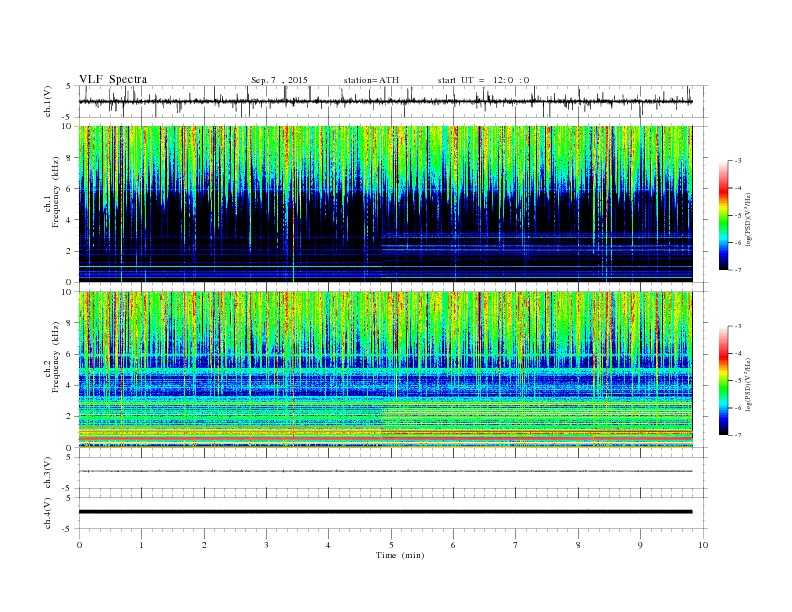The image size is (792, 612).
Task: Click the ch.2 spectrogram plot area
Action: [385, 370]
